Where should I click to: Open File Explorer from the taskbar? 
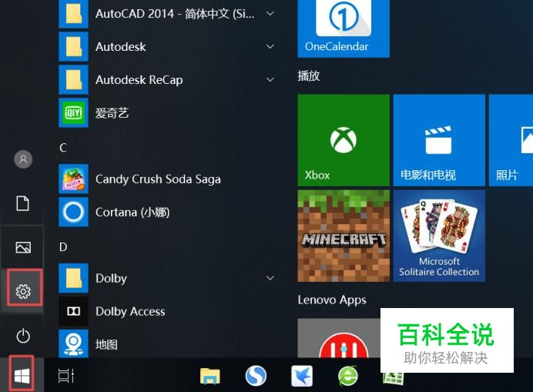point(210,376)
